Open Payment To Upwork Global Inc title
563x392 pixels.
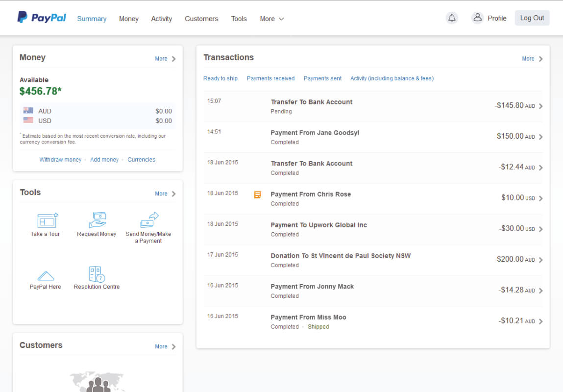(x=319, y=225)
